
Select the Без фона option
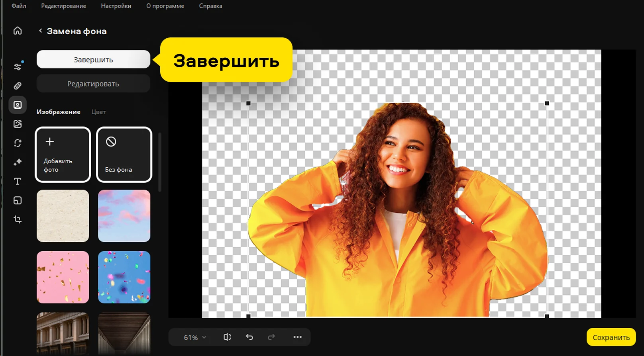124,155
